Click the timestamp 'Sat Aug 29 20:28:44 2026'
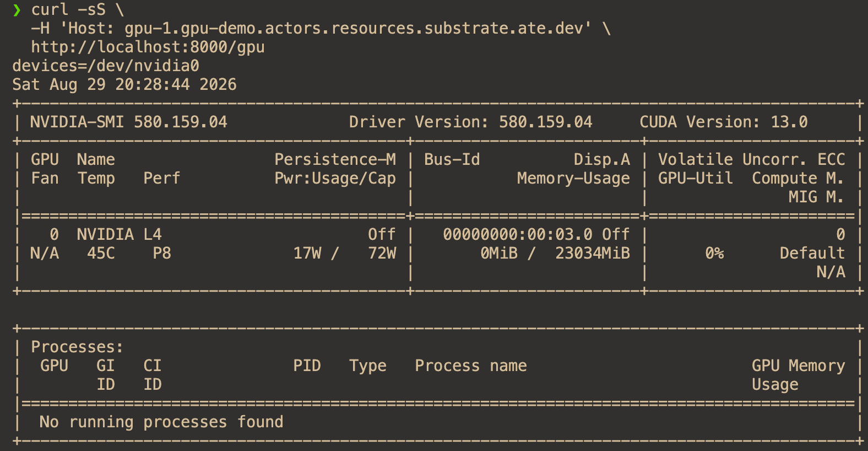Viewport: 868px width, 451px height. (x=124, y=85)
